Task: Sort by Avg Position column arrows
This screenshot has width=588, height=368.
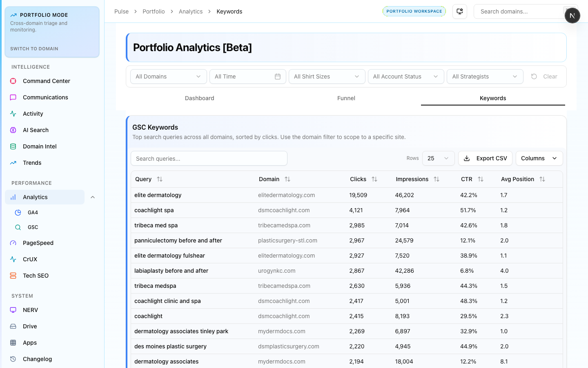Action: 542,179
